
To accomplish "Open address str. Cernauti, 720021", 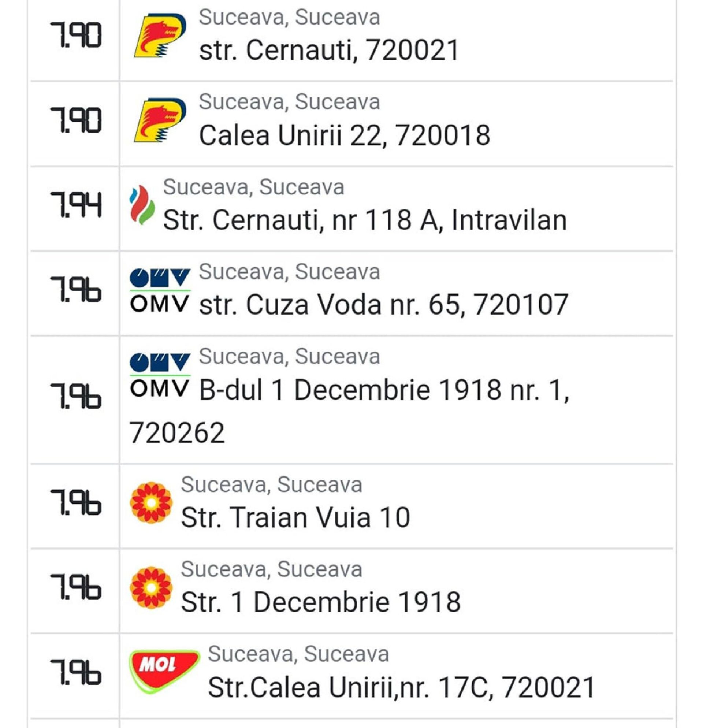I will pyautogui.click(x=330, y=50).
